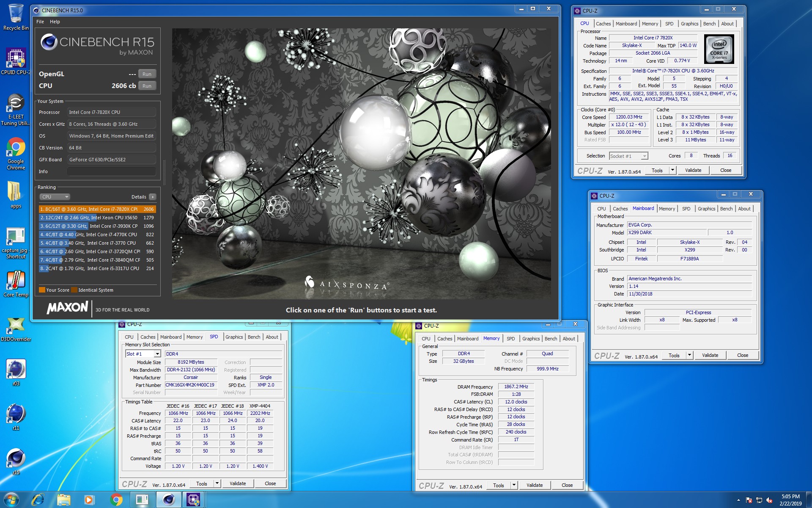Open the apps folder on desktop
This screenshot has height=508, width=812.
coord(16,195)
